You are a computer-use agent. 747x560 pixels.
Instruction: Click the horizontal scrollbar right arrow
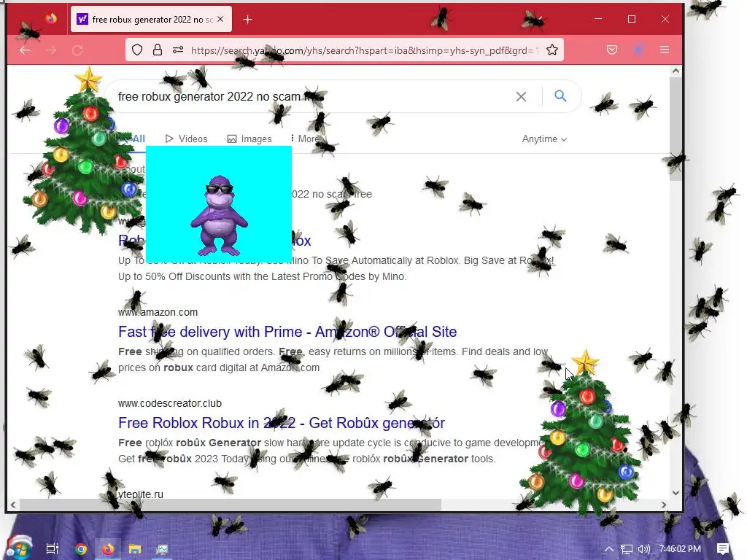tap(664, 505)
